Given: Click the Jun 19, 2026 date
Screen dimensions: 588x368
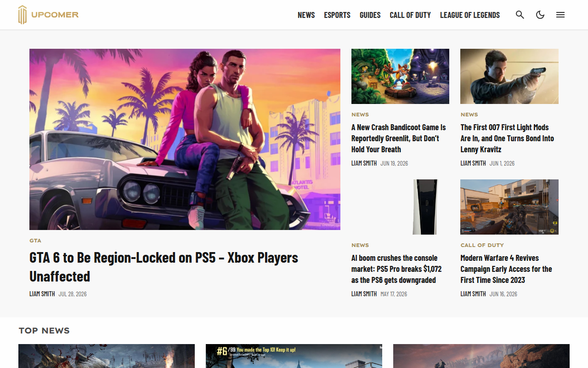Looking at the screenshot, I should click(x=394, y=163).
